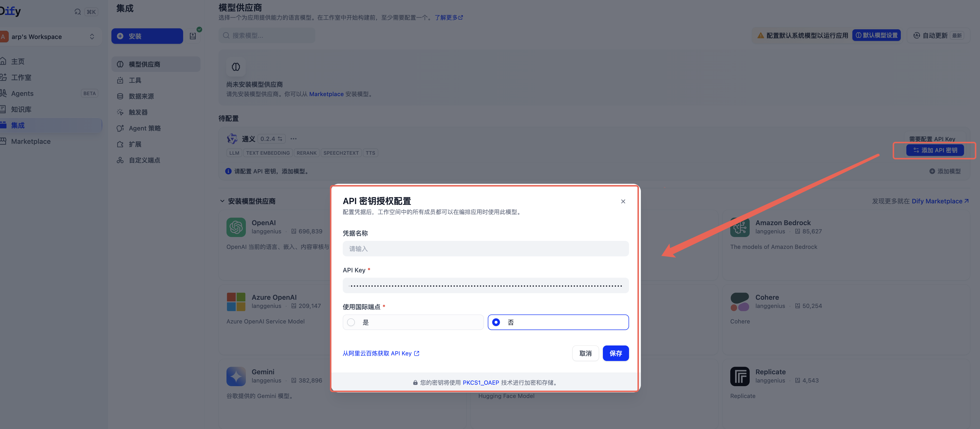The image size is (980, 429).
Task: Click the Azure OpenAI provider icon
Action: coord(236,302)
